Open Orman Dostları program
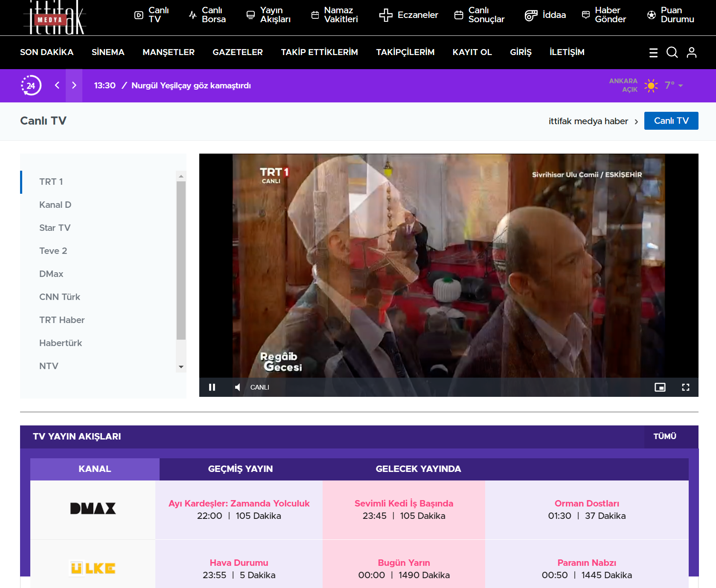This screenshot has height=588, width=716. tap(587, 504)
